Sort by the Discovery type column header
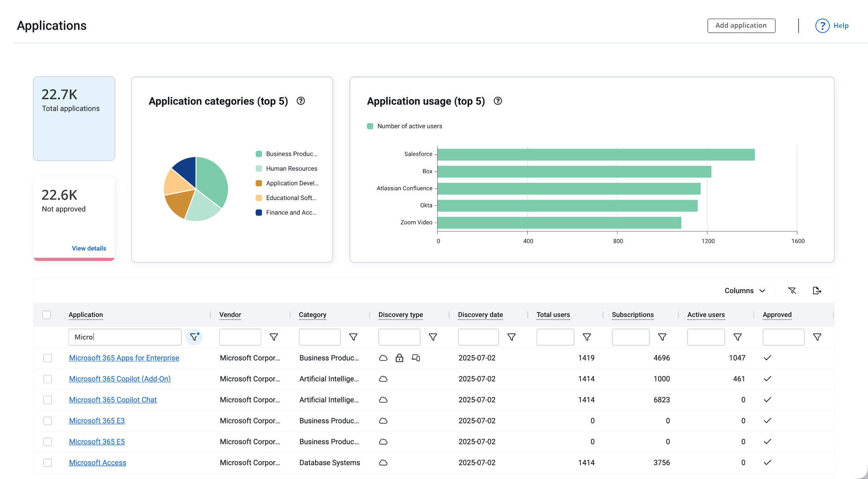Image resolution: width=868 pixels, height=479 pixels. (x=400, y=315)
